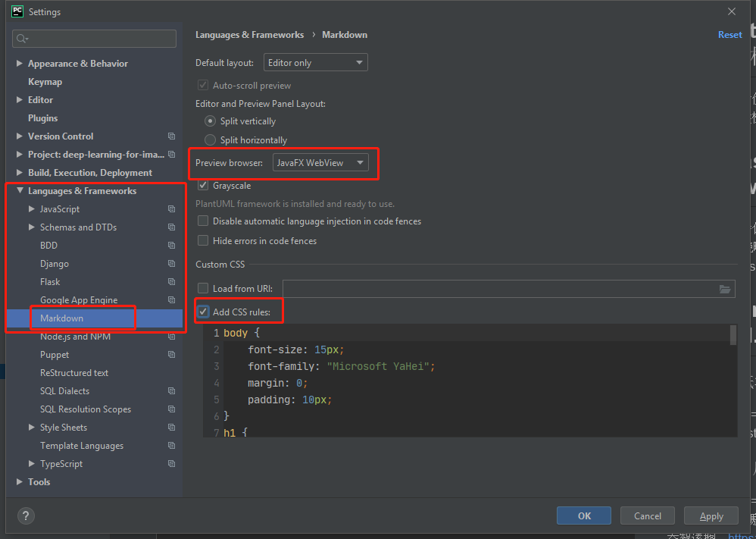Click the OK button
The height and width of the screenshot is (539, 756).
pos(584,515)
